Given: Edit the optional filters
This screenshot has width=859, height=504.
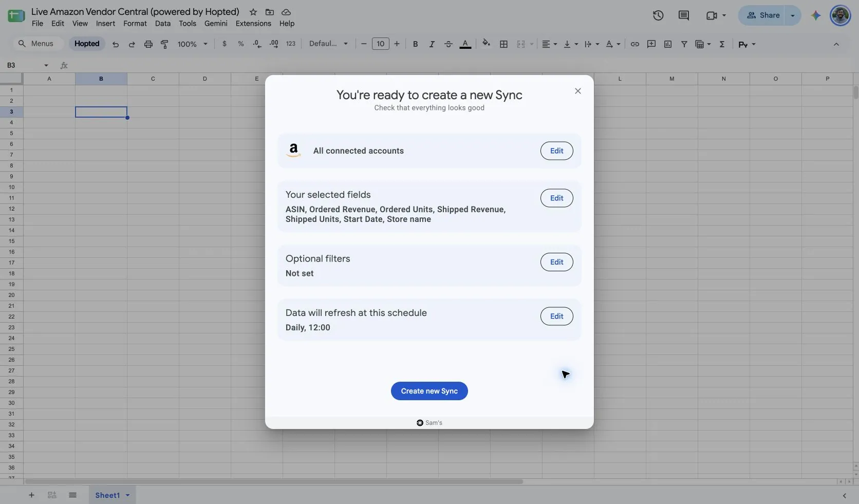Looking at the screenshot, I should tap(557, 262).
